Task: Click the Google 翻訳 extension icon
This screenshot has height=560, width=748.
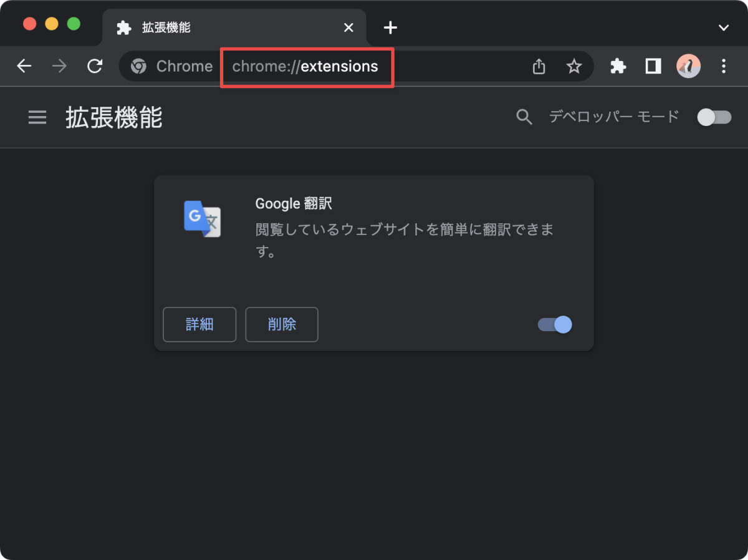Action: pyautogui.click(x=203, y=219)
